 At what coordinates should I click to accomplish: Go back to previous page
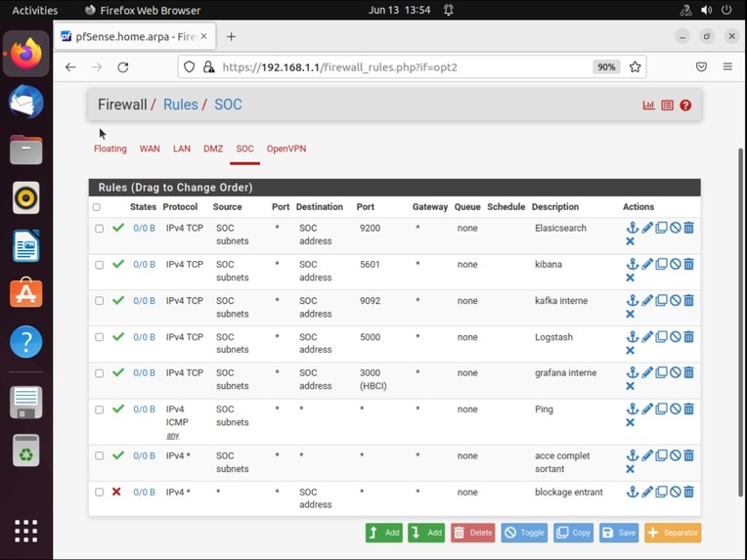(x=70, y=67)
